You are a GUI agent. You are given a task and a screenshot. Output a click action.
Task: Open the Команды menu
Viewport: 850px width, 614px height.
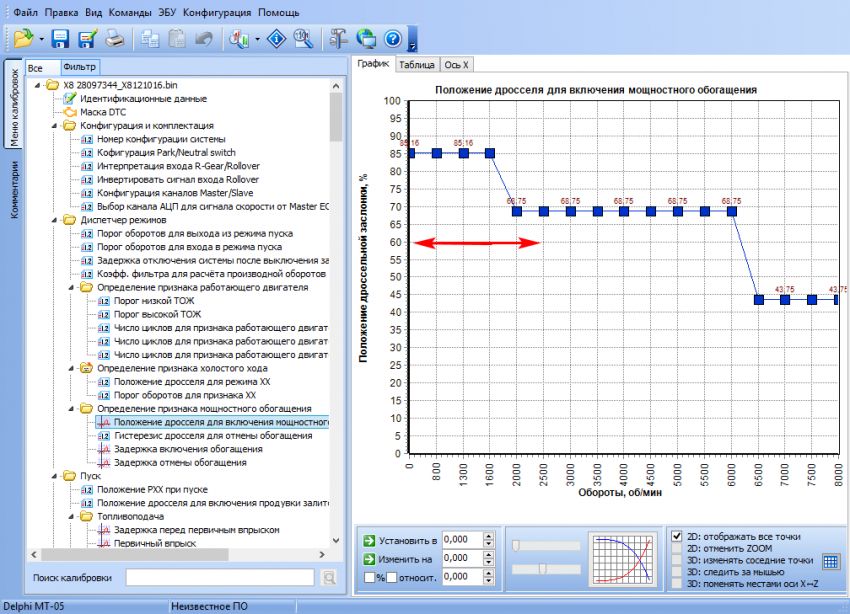(130, 12)
